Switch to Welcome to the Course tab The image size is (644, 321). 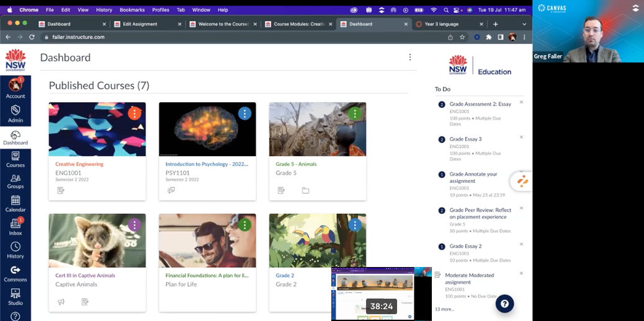coord(222,24)
